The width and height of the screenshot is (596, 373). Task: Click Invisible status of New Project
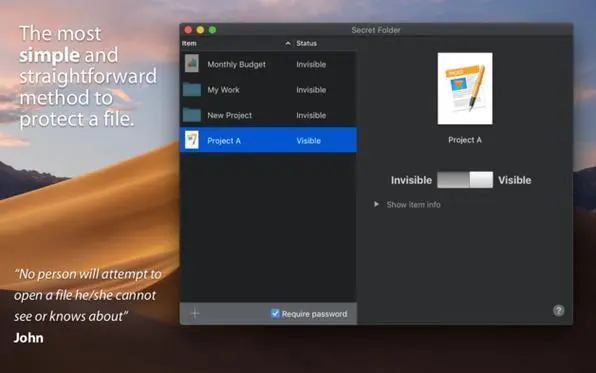311,115
